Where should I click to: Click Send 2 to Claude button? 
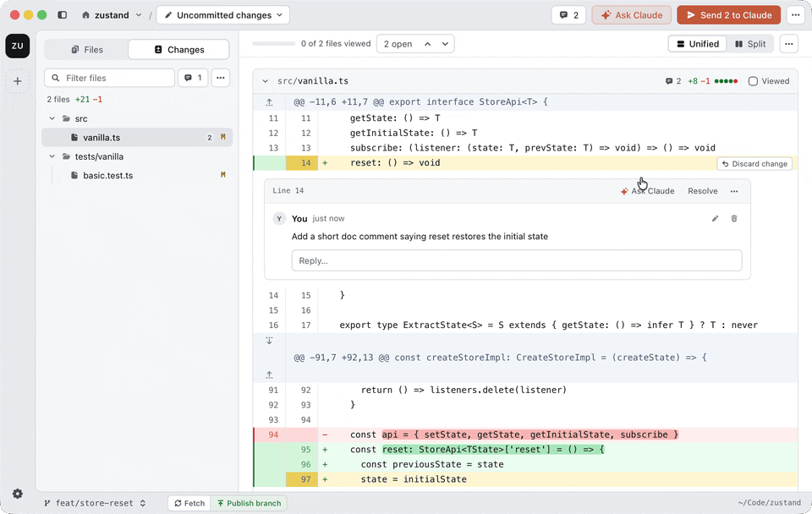pyautogui.click(x=728, y=15)
